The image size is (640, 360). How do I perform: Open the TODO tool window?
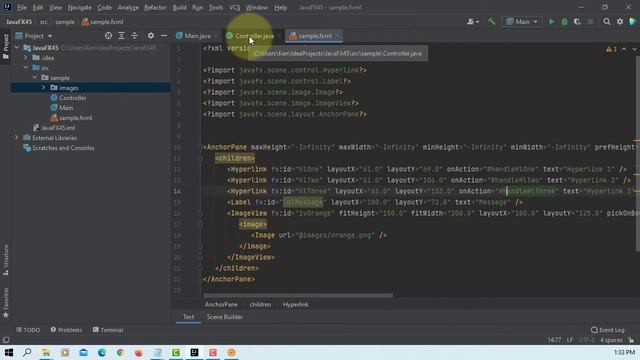coord(28,330)
